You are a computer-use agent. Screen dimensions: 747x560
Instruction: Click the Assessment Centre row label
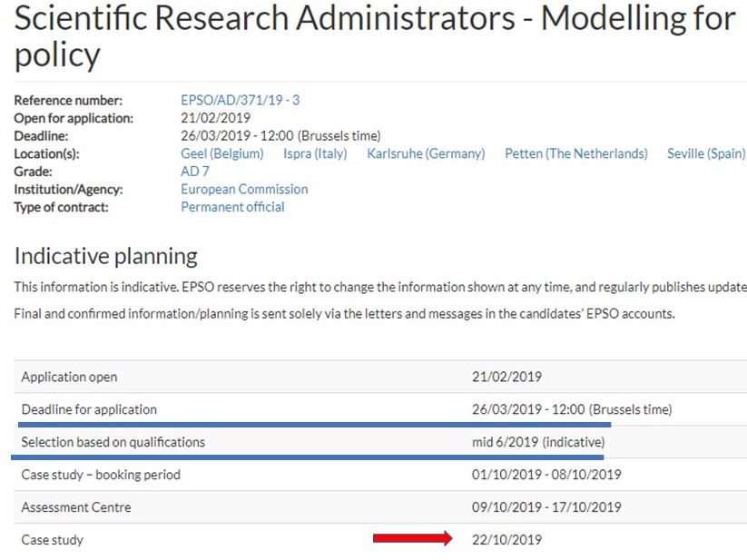[76, 507]
